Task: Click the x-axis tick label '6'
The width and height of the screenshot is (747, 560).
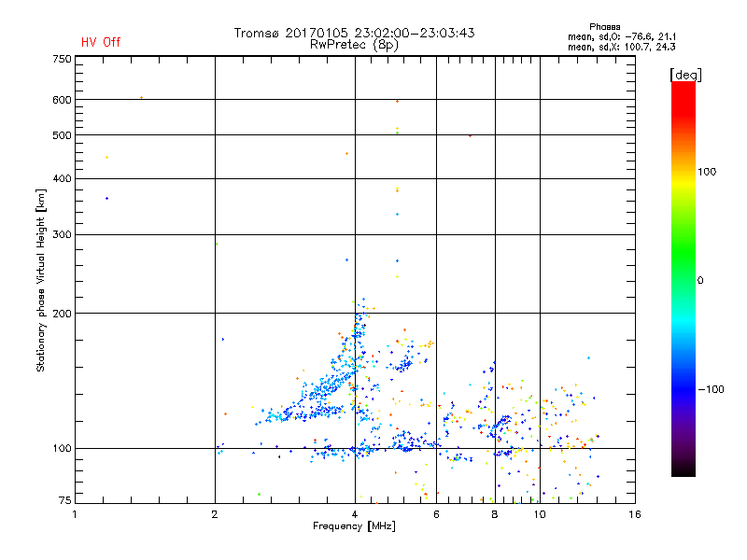Action: pos(436,514)
